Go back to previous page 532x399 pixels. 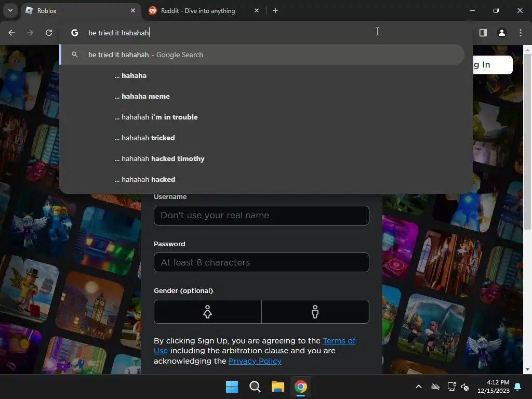point(11,33)
